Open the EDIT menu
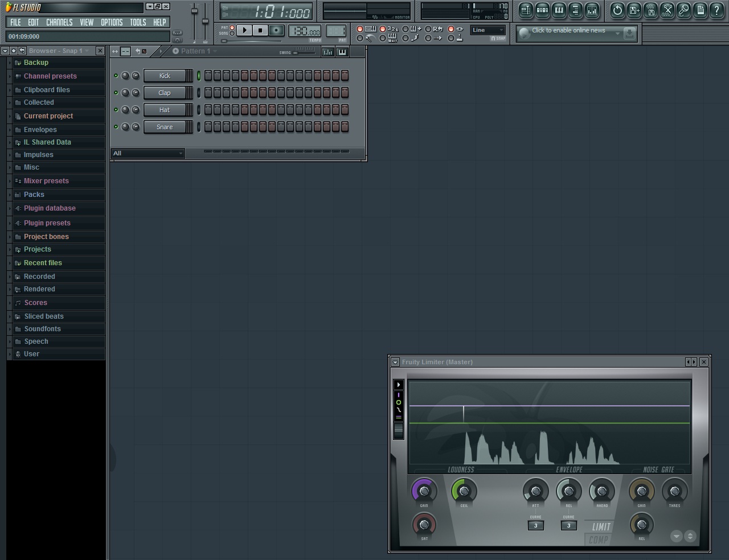This screenshot has height=560, width=729. click(34, 22)
